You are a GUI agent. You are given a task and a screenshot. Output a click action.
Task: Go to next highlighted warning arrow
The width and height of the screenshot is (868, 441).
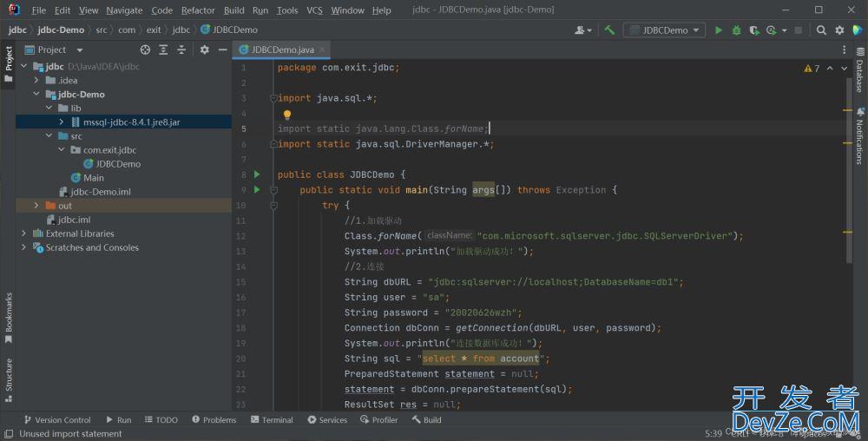tap(845, 68)
